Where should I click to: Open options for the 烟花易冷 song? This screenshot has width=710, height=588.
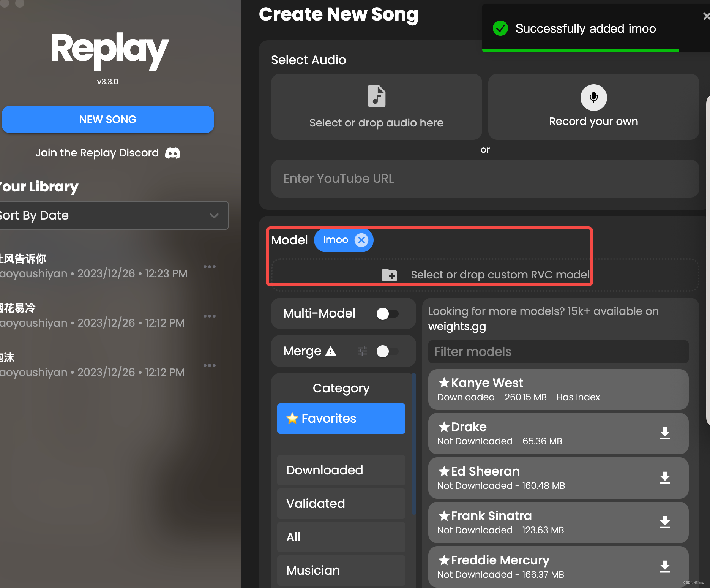point(210,316)
